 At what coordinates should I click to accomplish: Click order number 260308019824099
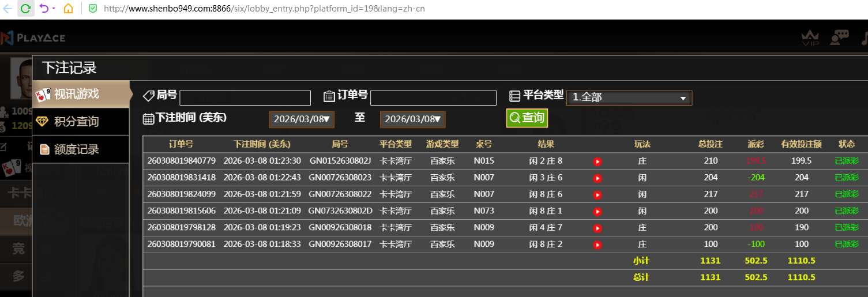click(x=182, y=194)
